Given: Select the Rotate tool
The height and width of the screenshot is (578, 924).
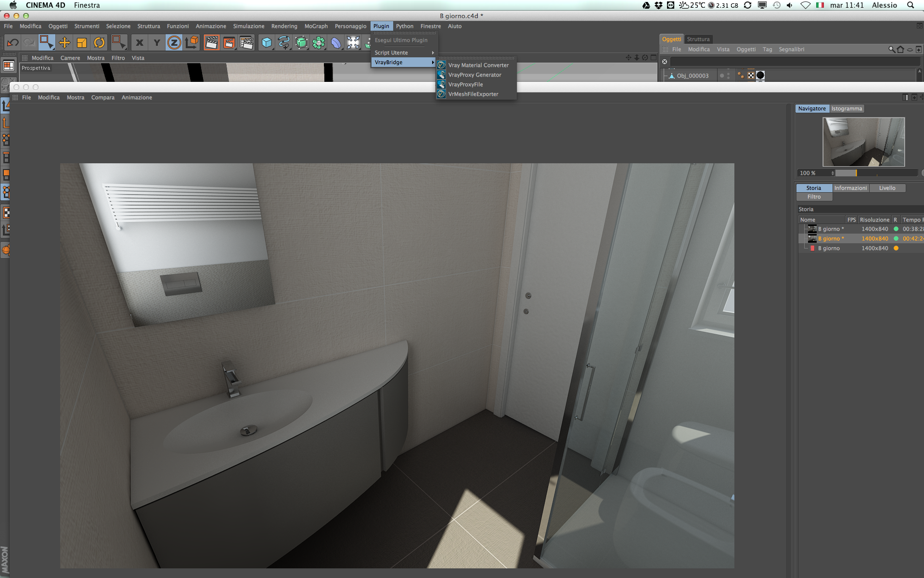Looking at the screenshot, I should (99, 43).
